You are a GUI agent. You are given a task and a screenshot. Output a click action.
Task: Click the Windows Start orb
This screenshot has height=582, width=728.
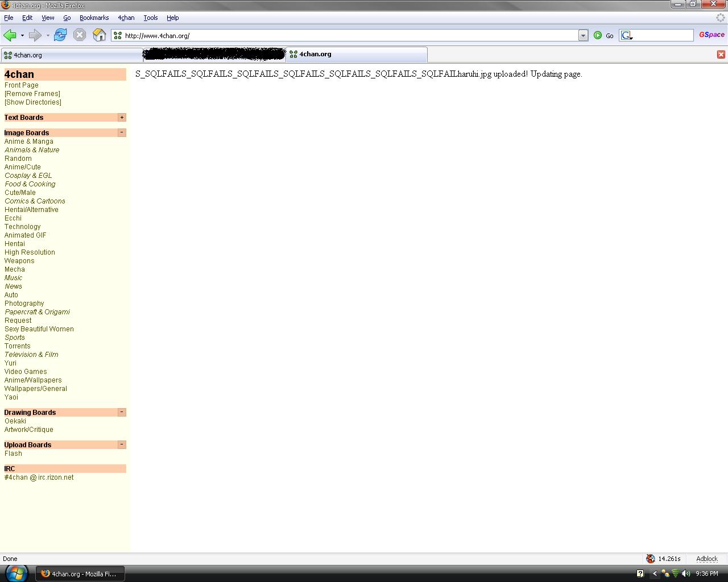click(x=16, y=573)
